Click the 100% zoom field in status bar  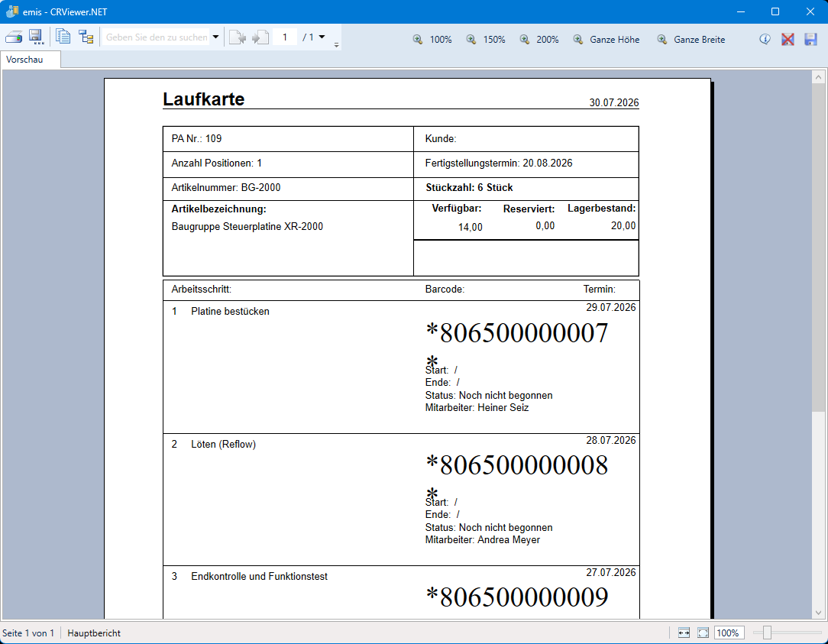tap(729, 633)
